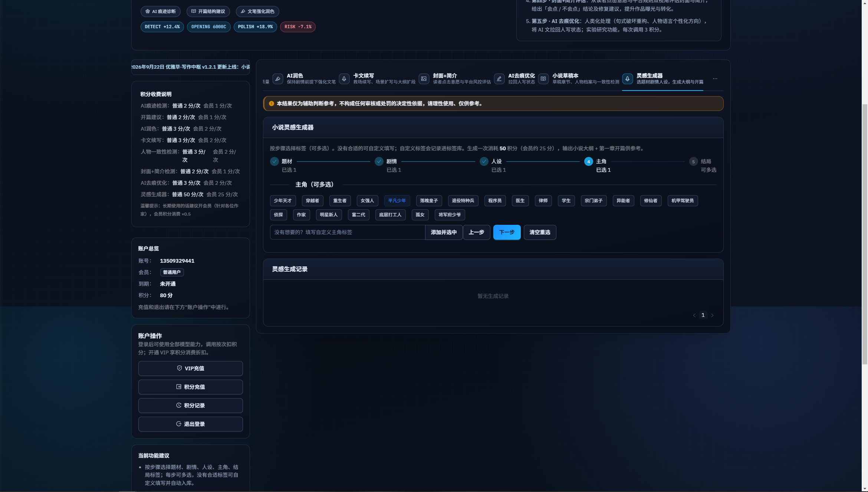Screen dimensions: 868x492
Task: Select the 少年天才 tag
Action: pos(283,201)
